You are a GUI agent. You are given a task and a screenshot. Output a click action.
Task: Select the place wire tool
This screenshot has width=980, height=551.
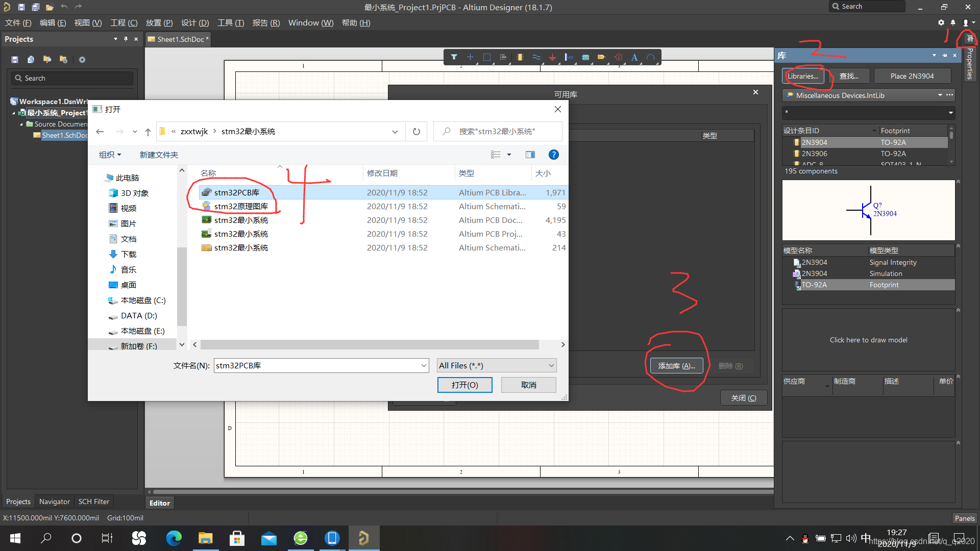point(536,57)
